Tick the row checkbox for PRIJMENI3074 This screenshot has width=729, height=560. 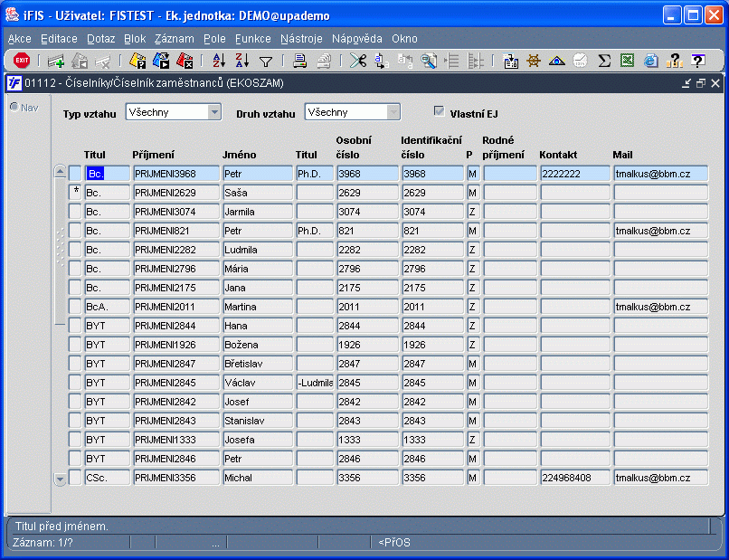click(x=75, y=212)
